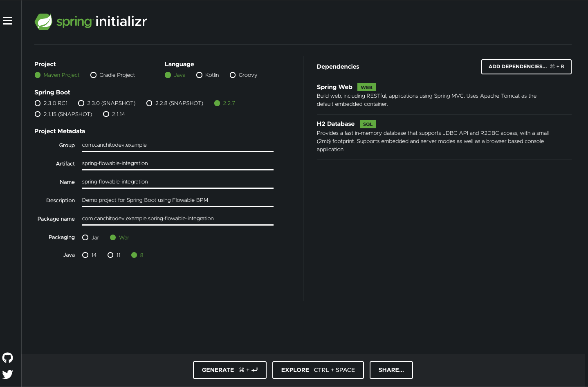The height and width of the screenshot is (387, 588).
Task: Click the Language section heading
Action: pos(180,64)
